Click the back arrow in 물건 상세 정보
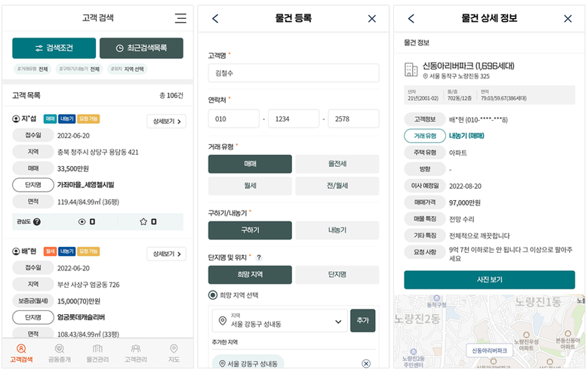588x373 pixels. (411, 19)
